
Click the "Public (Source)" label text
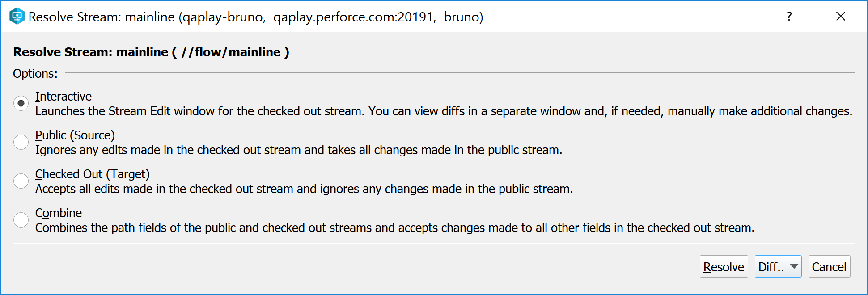tap(75, 135)
